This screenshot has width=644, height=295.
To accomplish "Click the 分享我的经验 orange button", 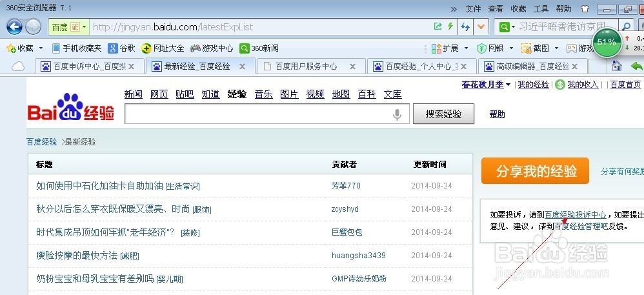I will [535, 171].
